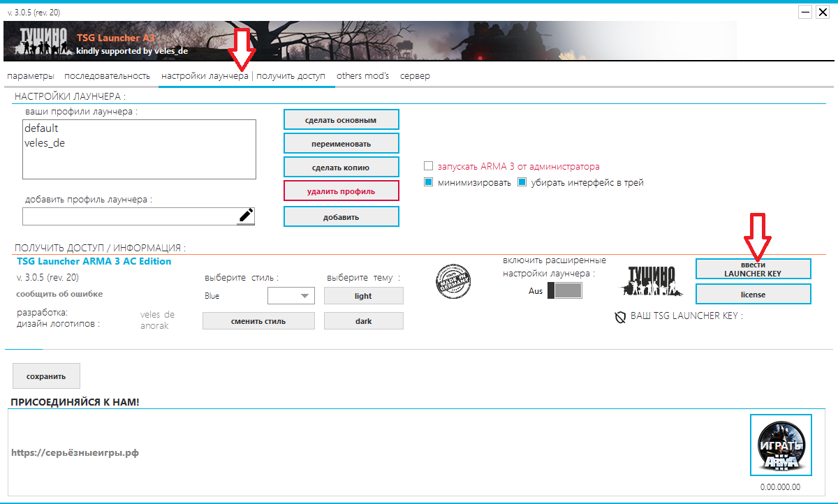Apply the light theme
This screenshot has width=838, height=504.
[363, 296]
